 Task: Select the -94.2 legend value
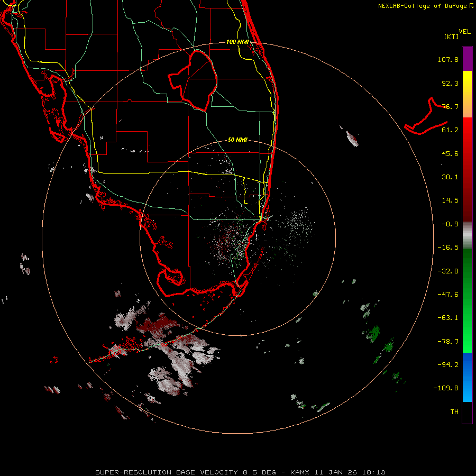coord(448,364)
